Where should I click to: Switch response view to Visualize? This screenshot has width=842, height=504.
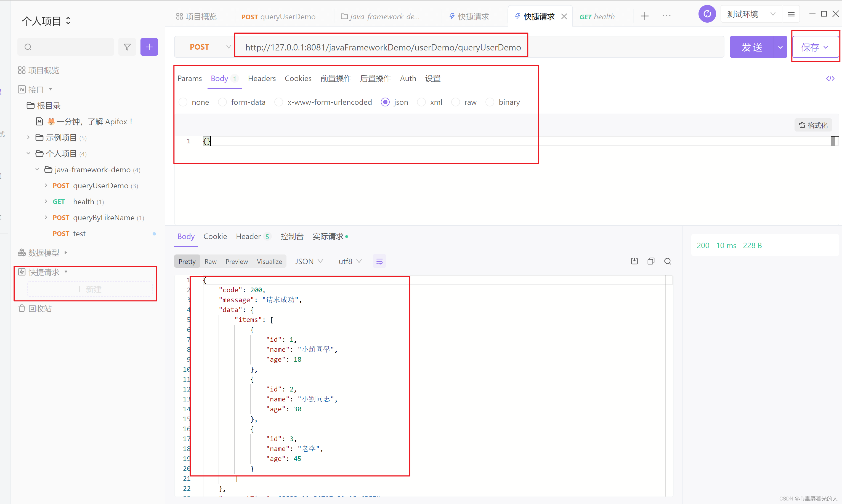click(x=269, y=261)
